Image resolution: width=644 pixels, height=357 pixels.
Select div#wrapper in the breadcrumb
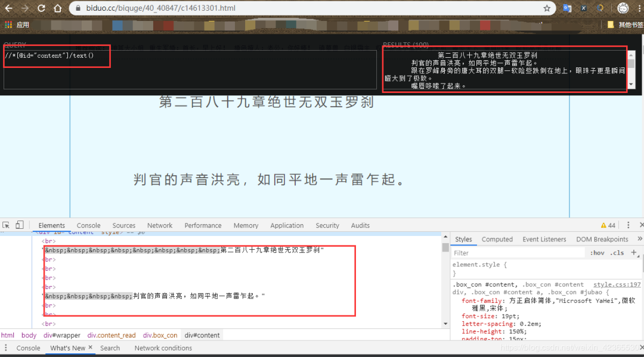coord(62,336)
